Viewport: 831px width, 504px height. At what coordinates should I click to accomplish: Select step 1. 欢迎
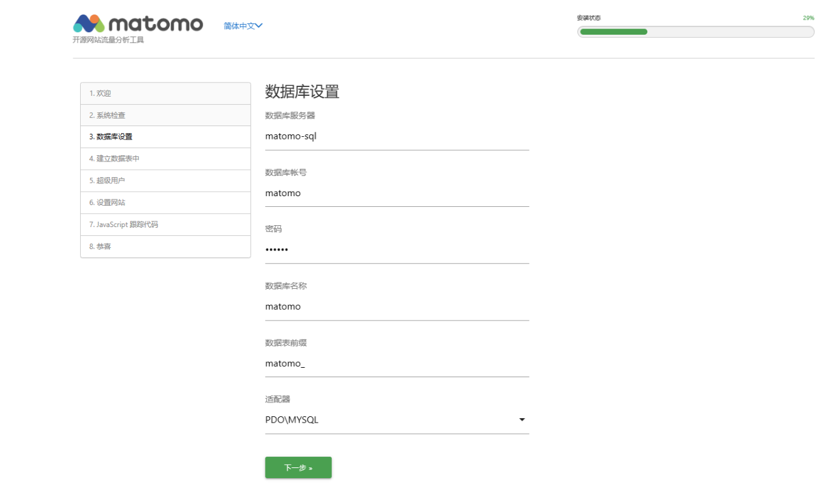click(165, 93)
